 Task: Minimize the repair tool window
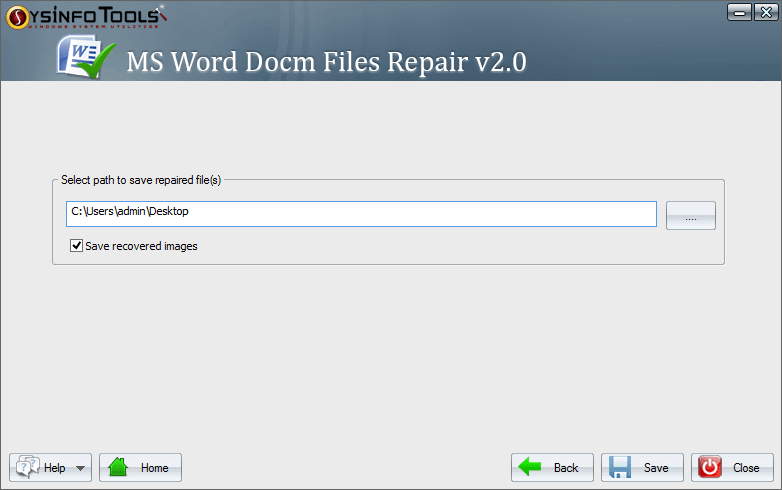pyautogui.click(x=739, y=12)
